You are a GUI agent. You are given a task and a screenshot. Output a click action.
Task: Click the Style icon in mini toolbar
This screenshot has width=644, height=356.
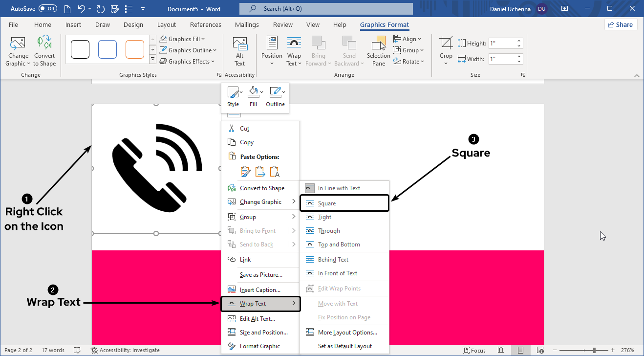233,96
